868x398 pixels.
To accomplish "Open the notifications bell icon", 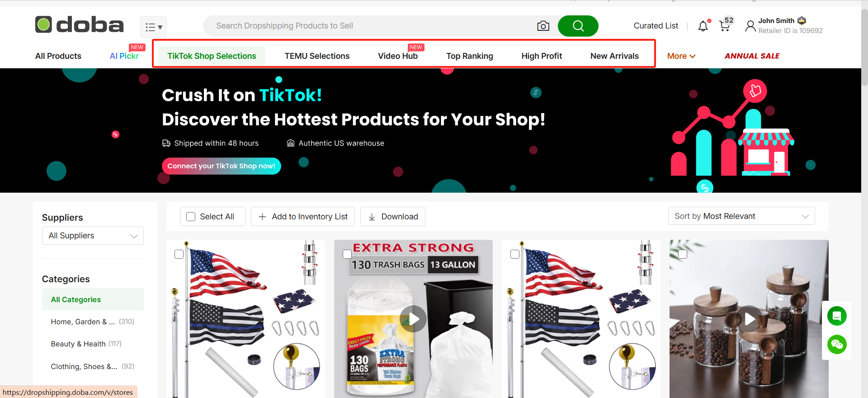I will pos(703,26).
